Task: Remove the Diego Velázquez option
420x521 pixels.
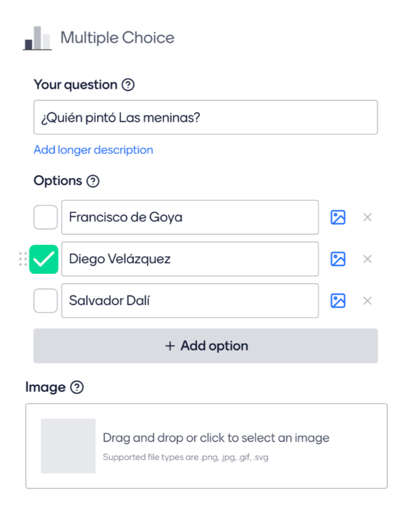Action: (x=367, y=259)
